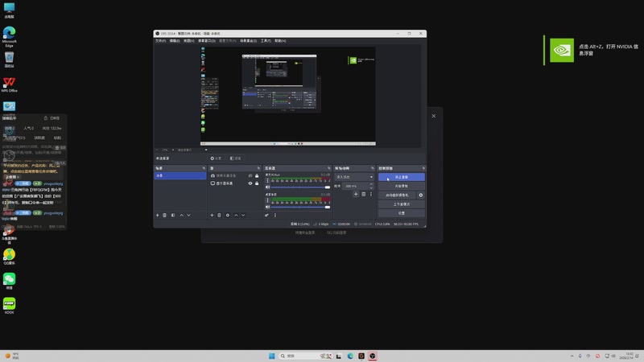Viewport: 644px width, 362px height.
Task: Open the desktop audio three-dot options menu
Action: coord(268,200)
